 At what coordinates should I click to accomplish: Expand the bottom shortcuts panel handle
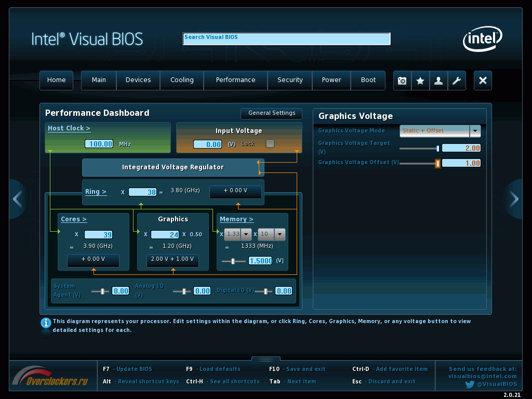point(266,358)
